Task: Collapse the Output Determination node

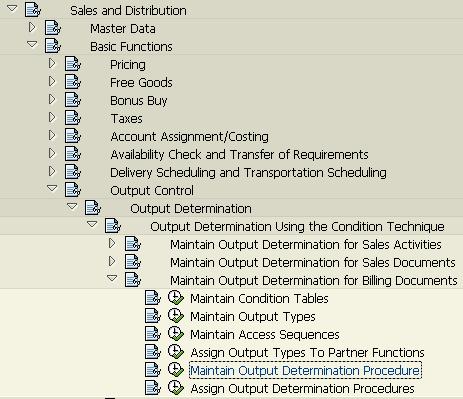Action: (72, 206)
